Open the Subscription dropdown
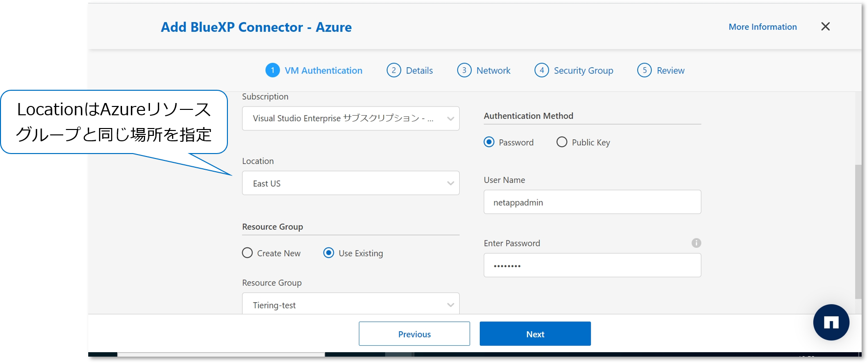 pos(351,118)
